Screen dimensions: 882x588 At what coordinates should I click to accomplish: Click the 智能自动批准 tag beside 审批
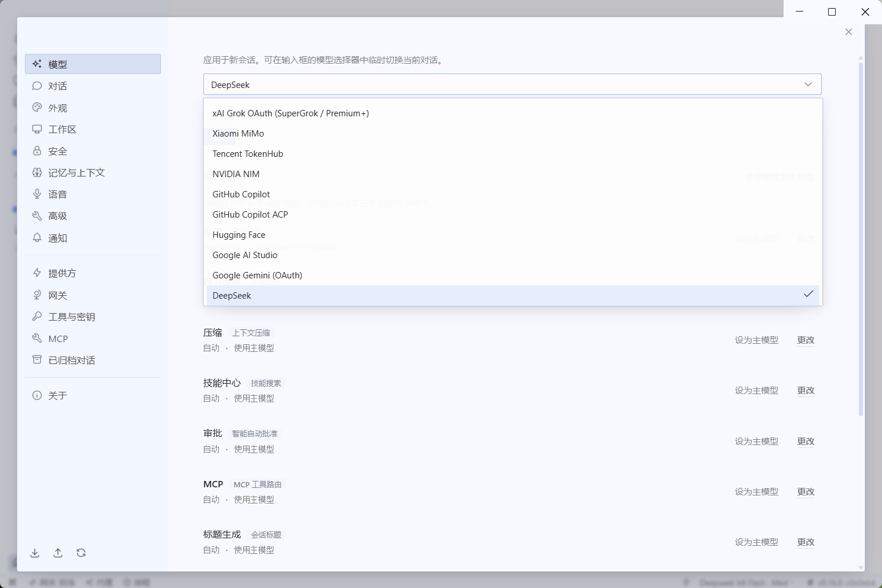point(255,433)
